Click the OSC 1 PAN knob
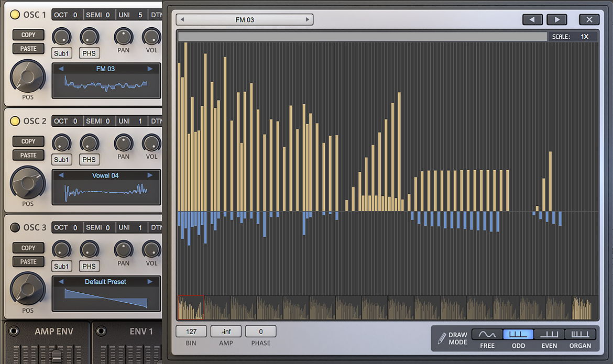Screen dimensions: 613x364 point(124,37)
